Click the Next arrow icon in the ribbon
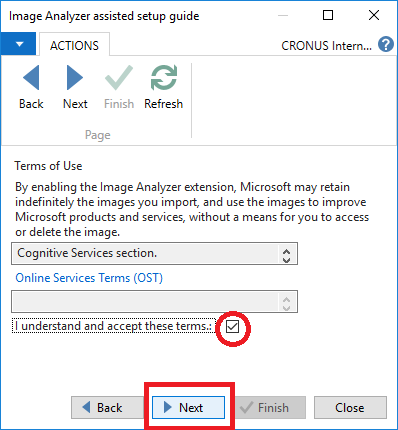This screenshot has width=398, height=430. pos(75,78)
